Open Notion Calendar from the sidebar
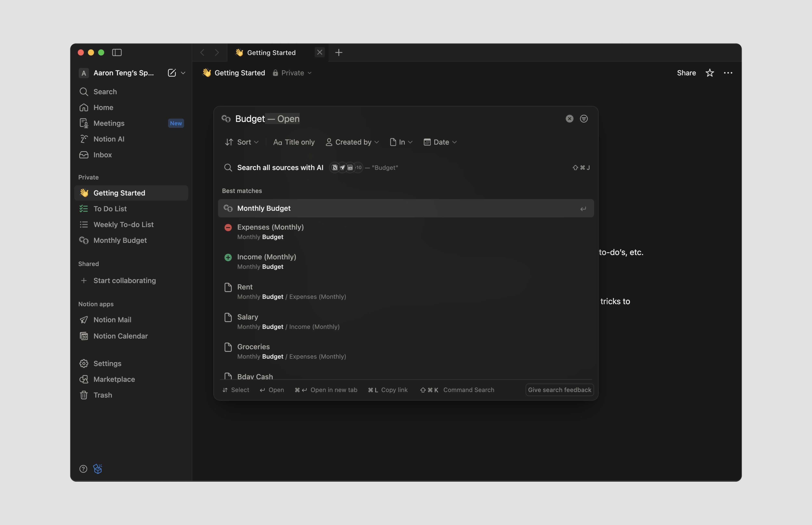The width and height of the screenshot is (812, 525). (x=120, y=336)
